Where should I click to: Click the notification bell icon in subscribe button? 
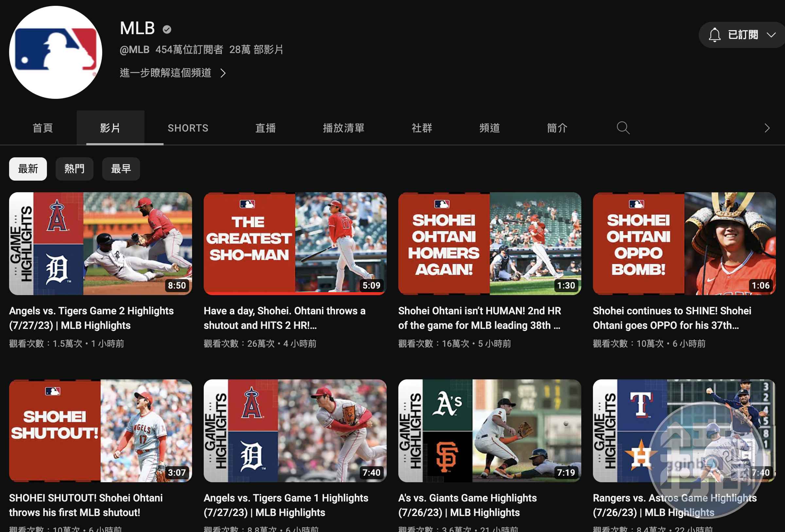(x=714, y=35)
